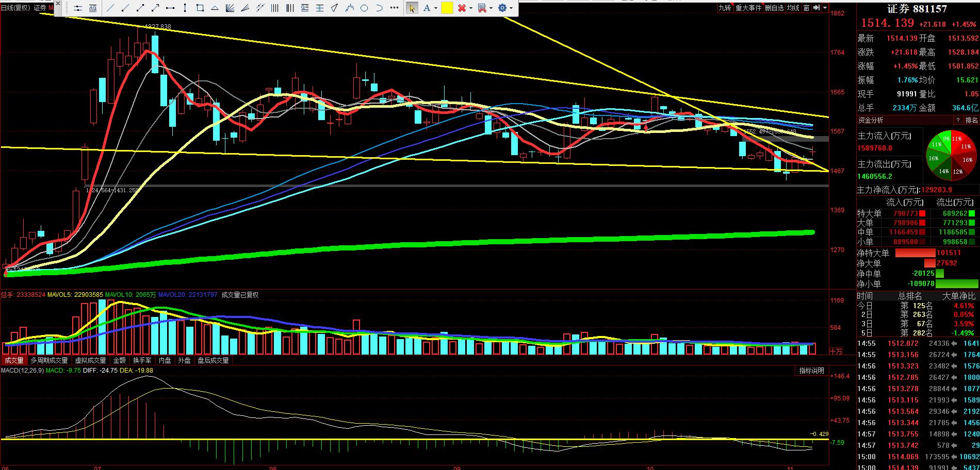Image resolution: width=980 pixels, height=470 pixels.
Task: Select the horizontal division lines tool
Action: [x=320, y=8]
